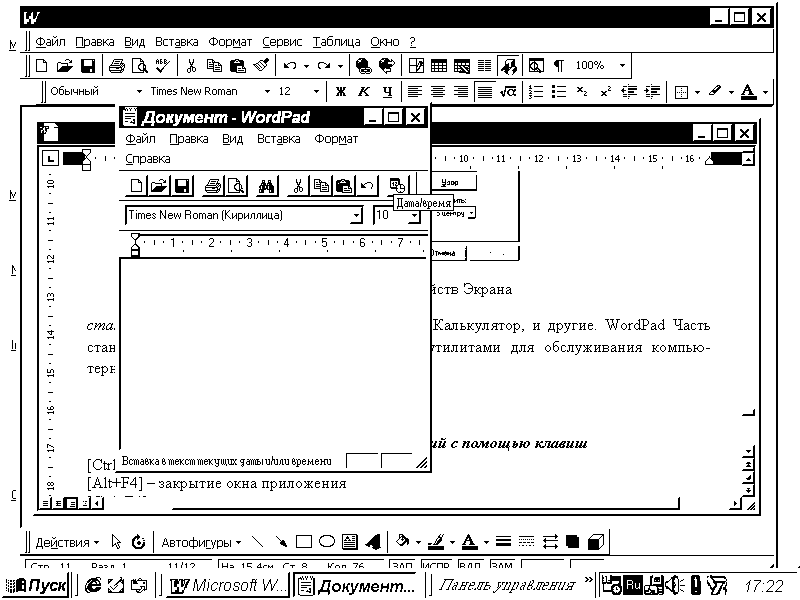Click Format Painter brush in Word toolbar
This screenshot has height=600, width=800.
261,65
